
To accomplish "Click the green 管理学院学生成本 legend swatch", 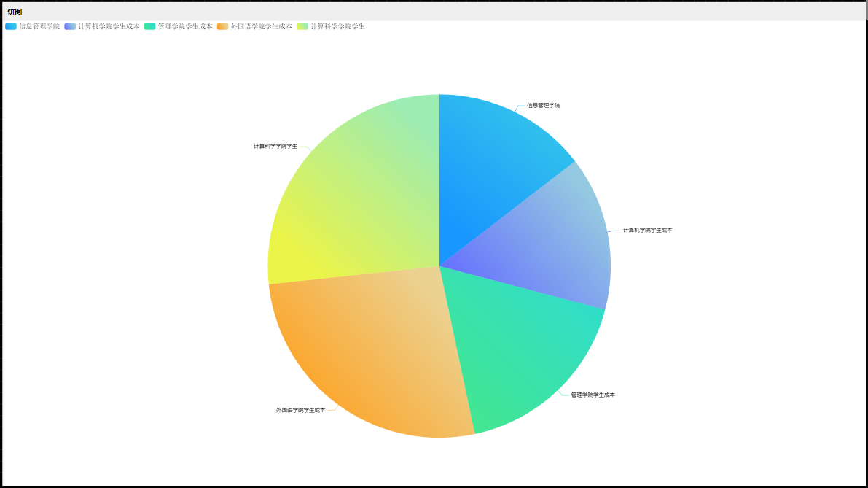I will point(149,26).
